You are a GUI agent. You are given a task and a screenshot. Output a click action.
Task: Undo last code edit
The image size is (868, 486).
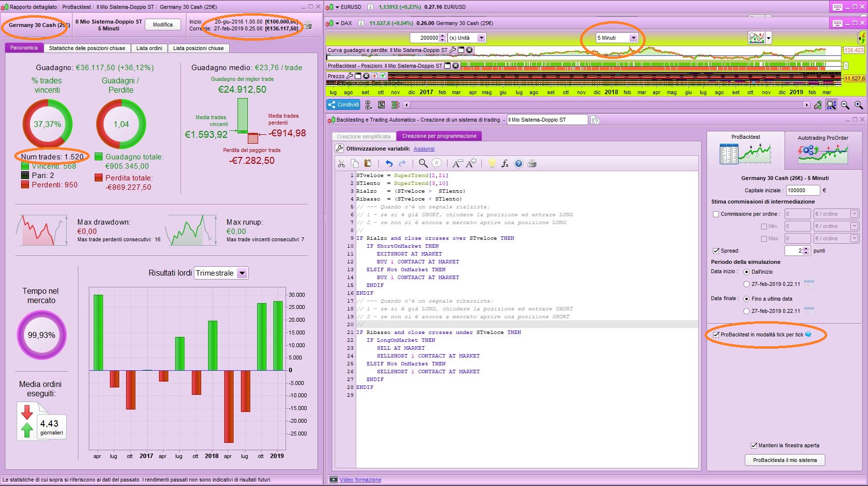[x=389, y=164]
